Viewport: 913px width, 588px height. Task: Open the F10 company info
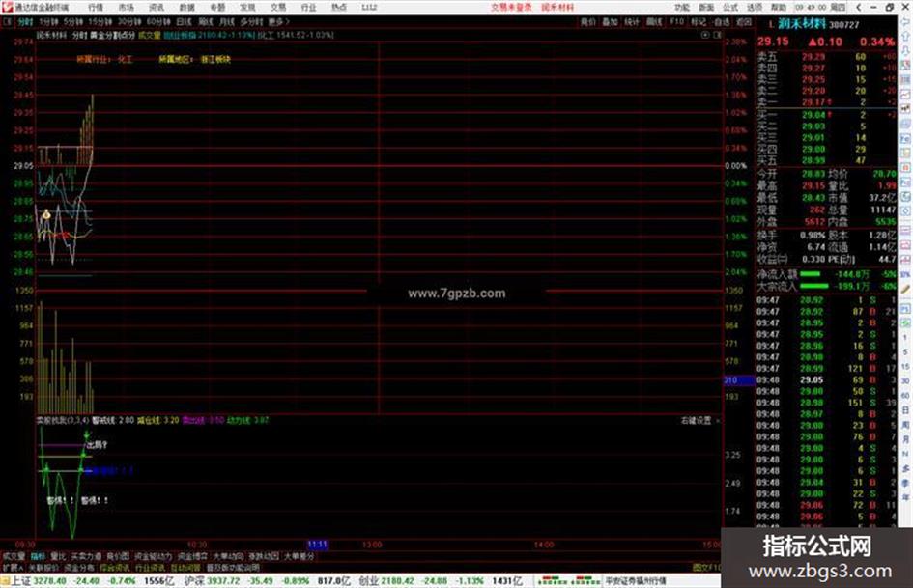click(676, 21)
